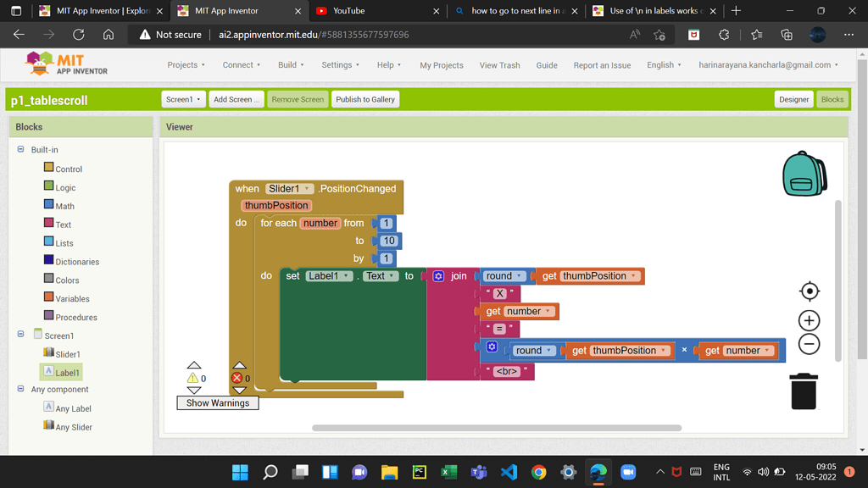Image resolution: width=868 pixels, height=488 pixels.
Task: Open the backpack of saved blocks
Action: [804, 174]
